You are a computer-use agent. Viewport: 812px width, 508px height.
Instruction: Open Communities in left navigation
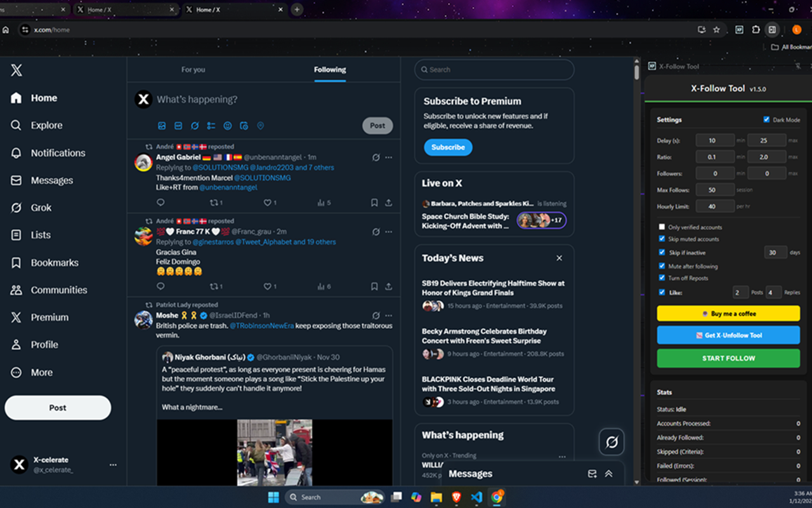[49, 290]
